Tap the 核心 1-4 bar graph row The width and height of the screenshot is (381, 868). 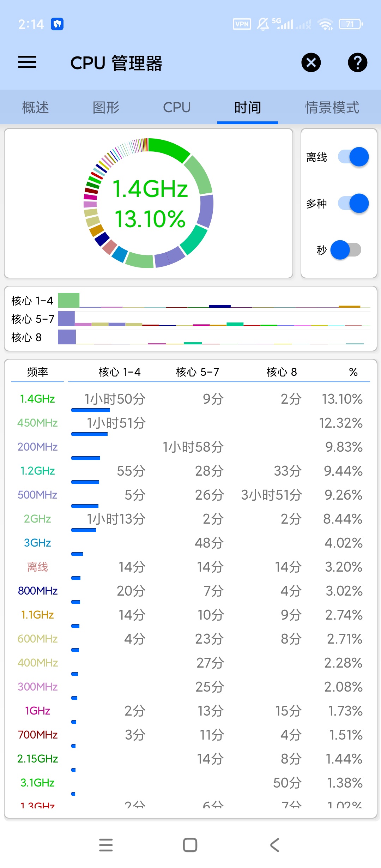point(190,301)
